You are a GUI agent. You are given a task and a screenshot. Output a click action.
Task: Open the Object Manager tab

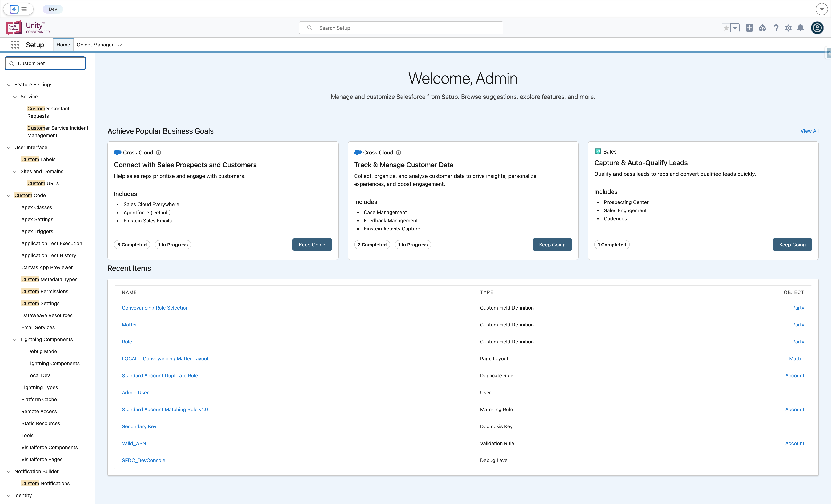pyautogui.click(x=95, y=45)
